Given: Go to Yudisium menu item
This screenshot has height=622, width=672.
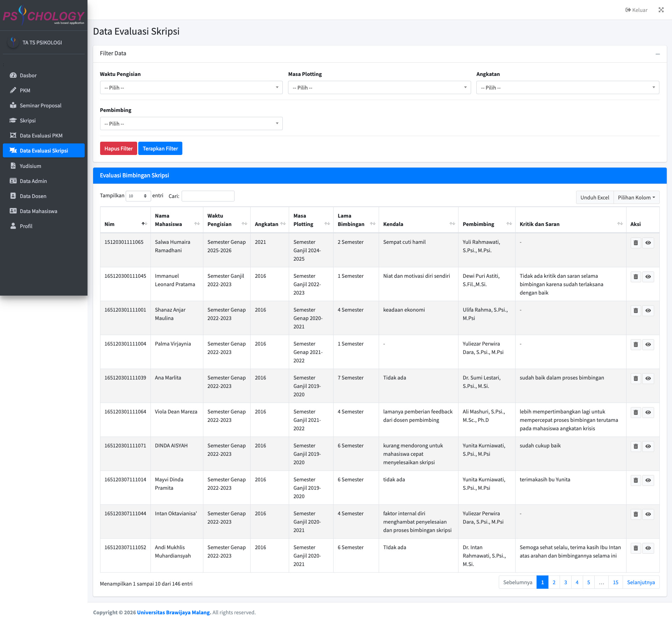Looking at the screenshot, I should [30, 166].
